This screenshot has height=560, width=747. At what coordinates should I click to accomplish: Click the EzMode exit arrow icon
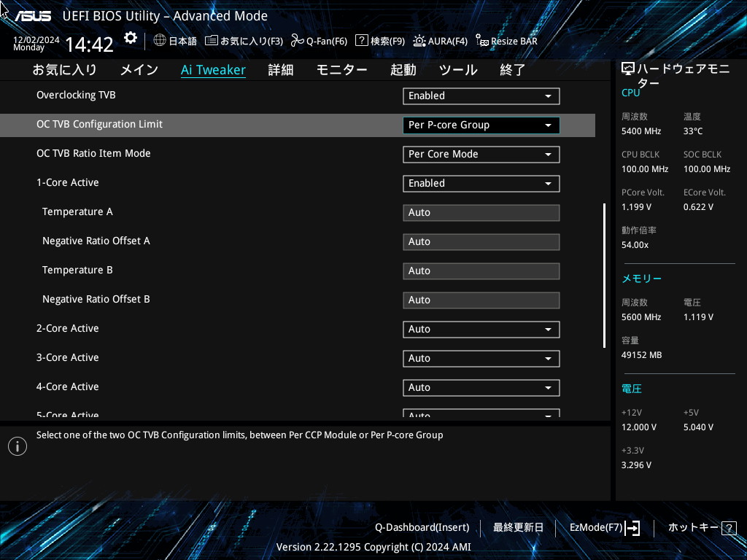632,528
